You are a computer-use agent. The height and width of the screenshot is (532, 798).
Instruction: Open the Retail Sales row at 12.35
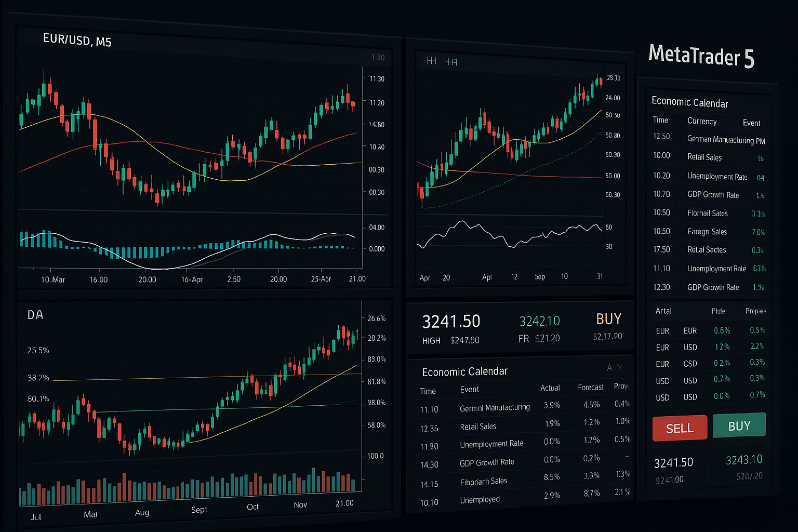tap(477, 427)
